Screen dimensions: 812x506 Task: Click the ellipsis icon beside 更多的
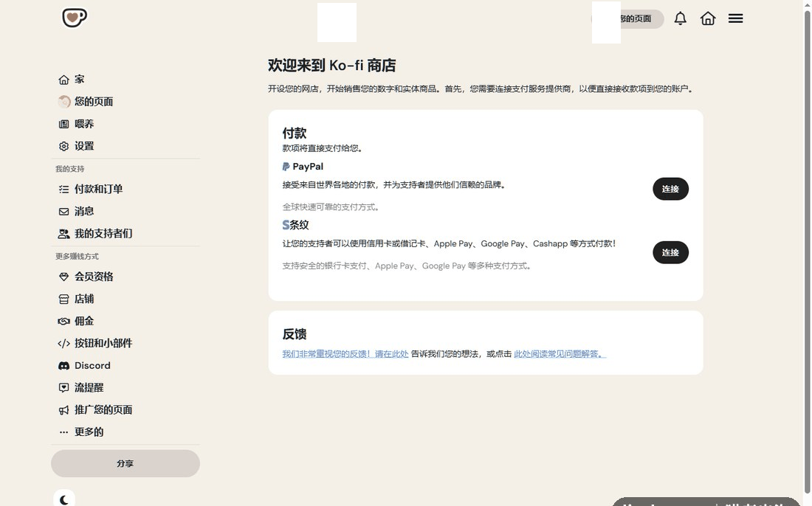coord(63,432)
